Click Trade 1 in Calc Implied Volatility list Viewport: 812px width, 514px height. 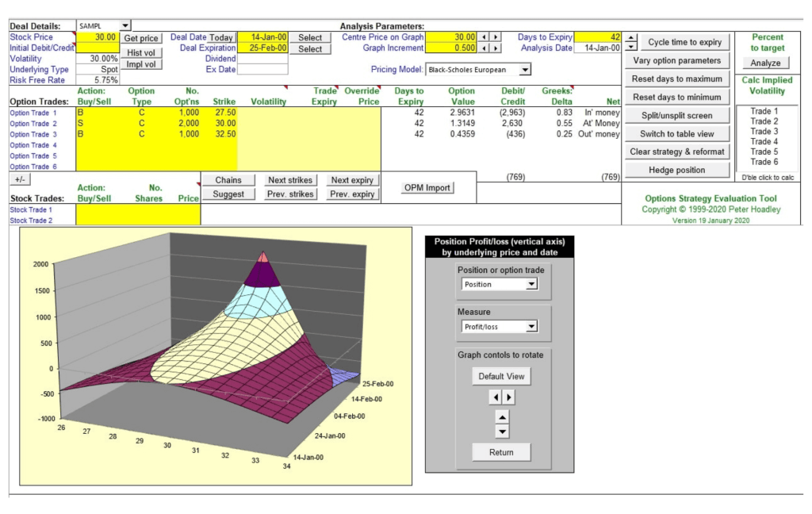[x=764, y=111]
